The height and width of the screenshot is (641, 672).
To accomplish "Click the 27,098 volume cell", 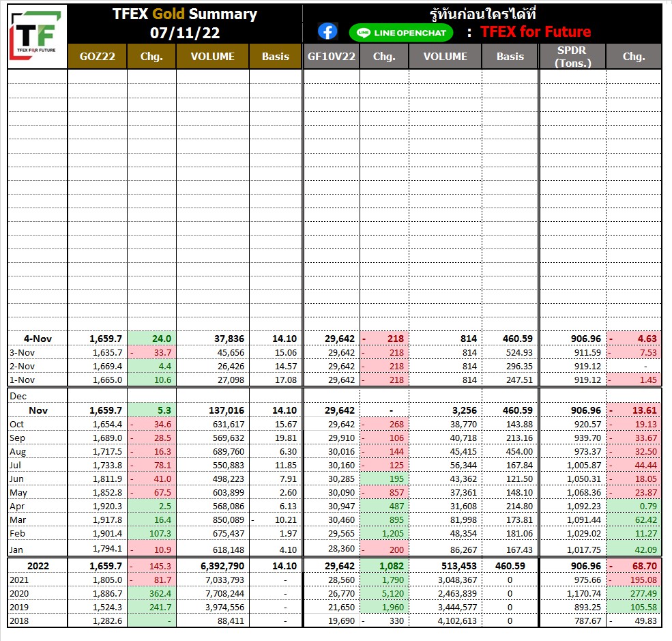I will (213, 380).
